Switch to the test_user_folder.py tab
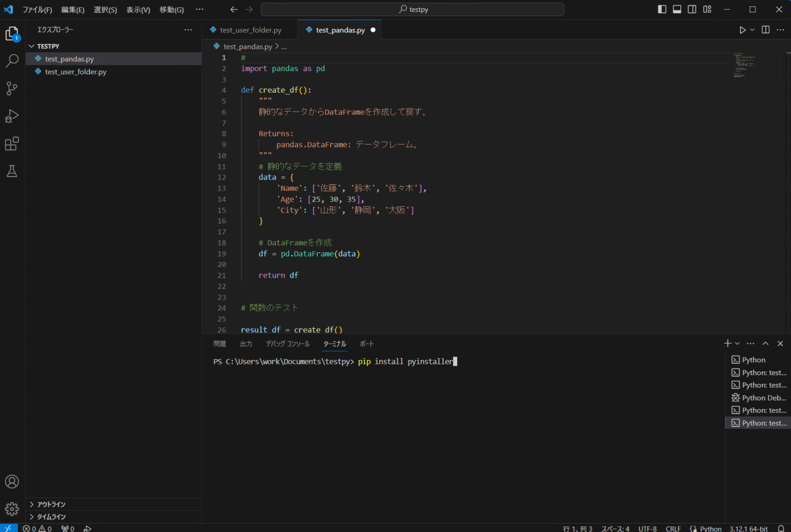The height and width of the screenshot is (532, 791). pyautogui.click(x=250, y=30)
